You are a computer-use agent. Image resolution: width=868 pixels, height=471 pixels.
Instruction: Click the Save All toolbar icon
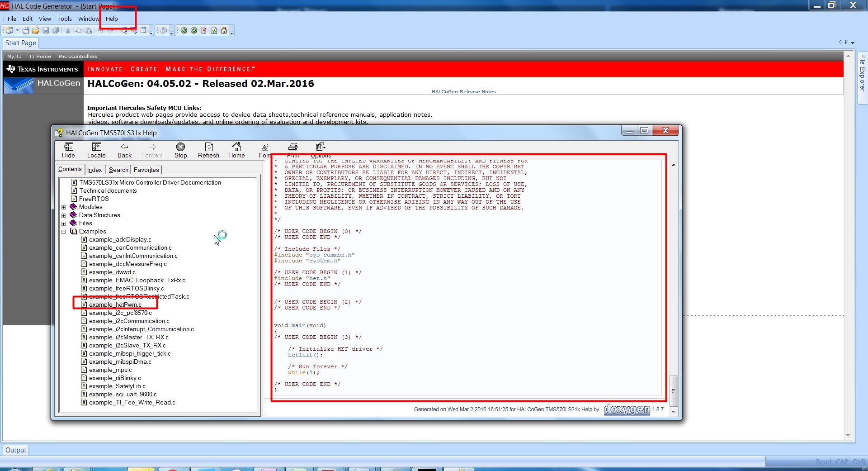(x=56, y=30)
